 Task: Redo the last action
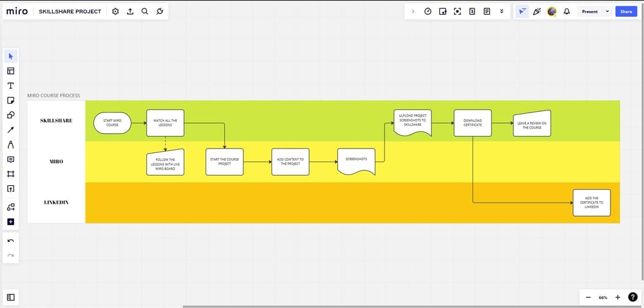(11, 256)
